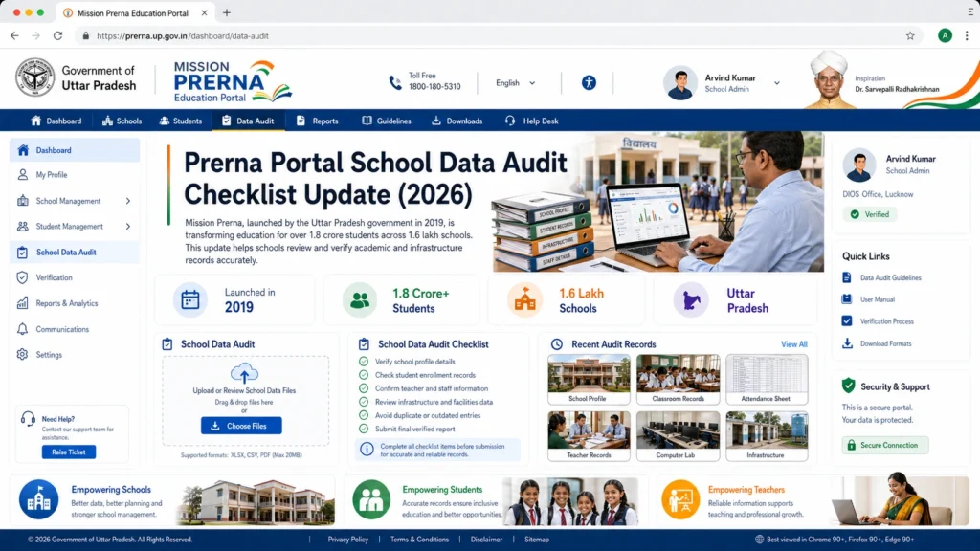Open the Guidelines navigation tab
Image resolution: width=980 pixels, height=551 pixels.
(x=387, y=121)
